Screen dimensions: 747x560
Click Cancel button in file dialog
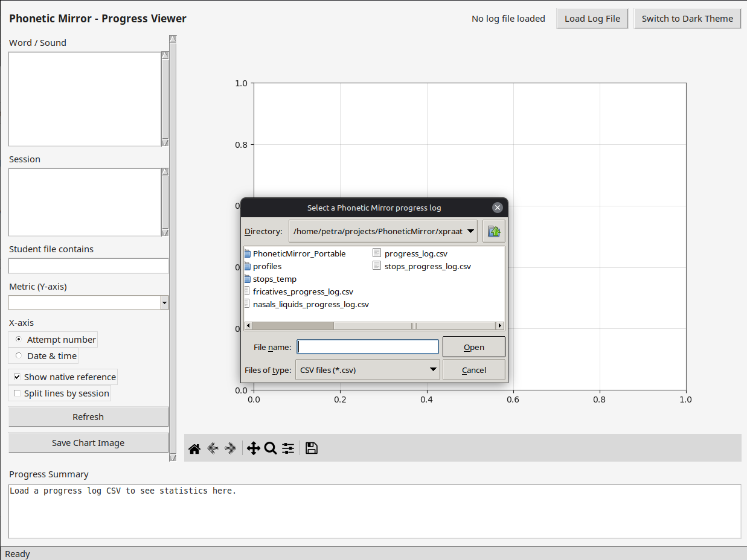click(474, 370)
